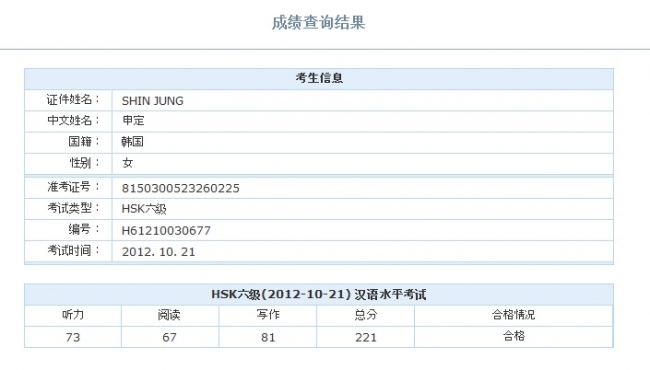650x370 pixels.
Task: Click the 写作 column header
Action: click(x=268, y=315)
